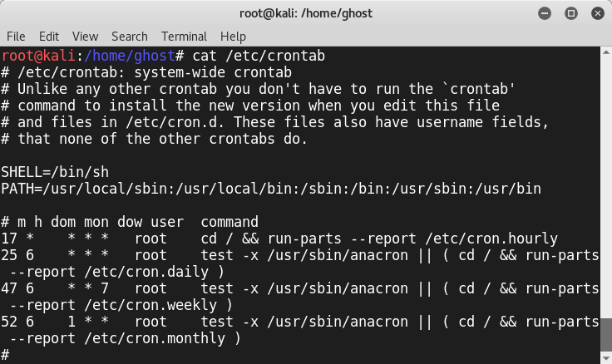612x364 pixels.
Task: Open the View menu
Action: click(85, 37)
